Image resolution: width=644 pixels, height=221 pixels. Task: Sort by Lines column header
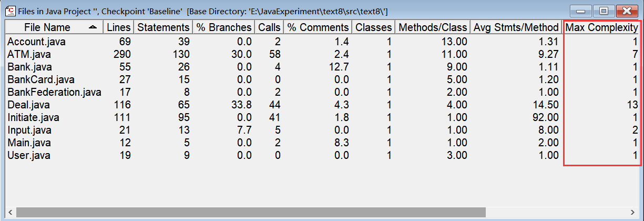coord(118,27)
